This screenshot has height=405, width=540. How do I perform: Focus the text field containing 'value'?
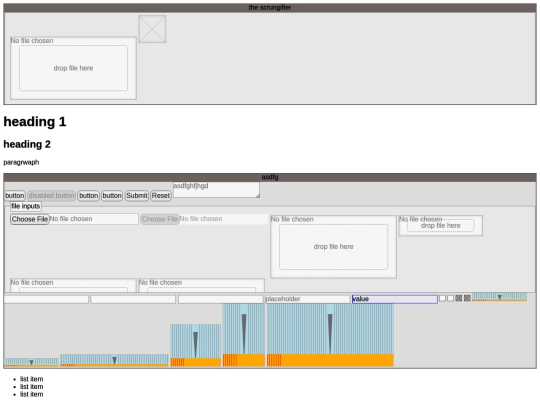(395, 299)
